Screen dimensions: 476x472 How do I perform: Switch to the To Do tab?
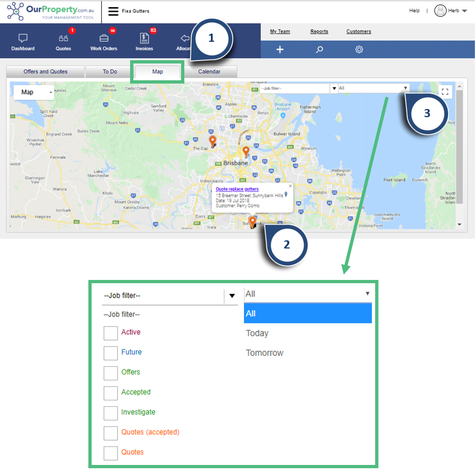(110, 72)
